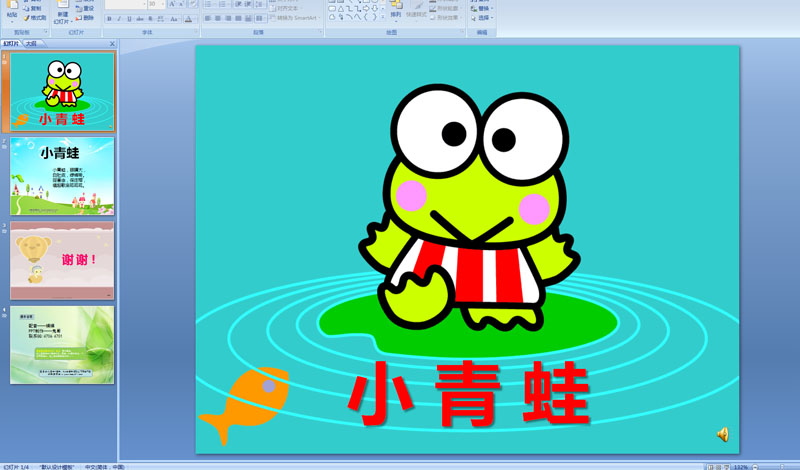This screenshot has height=470, width=800.
Task: Open the character spacing dropdown
Action: 161,19
